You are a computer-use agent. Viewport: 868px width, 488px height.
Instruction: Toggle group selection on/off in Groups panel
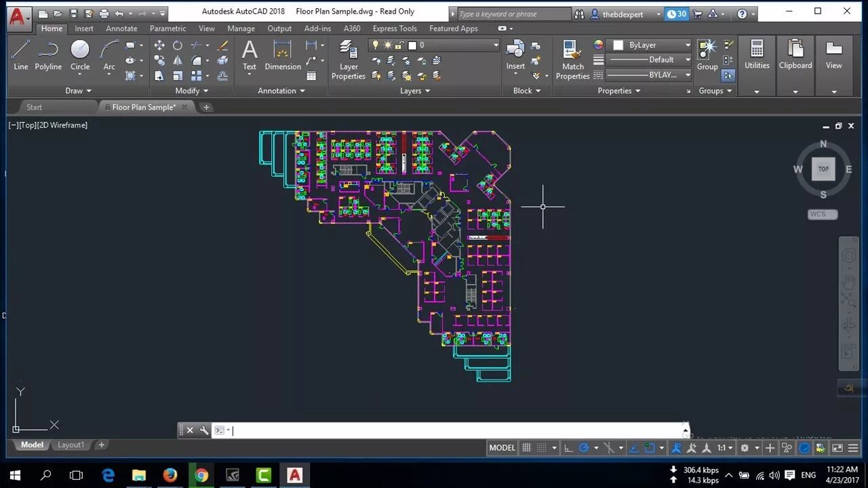[x=728, y=75]
